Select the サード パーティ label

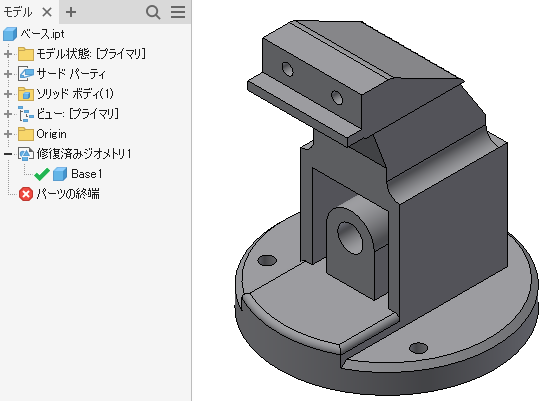tap(71, 74)
